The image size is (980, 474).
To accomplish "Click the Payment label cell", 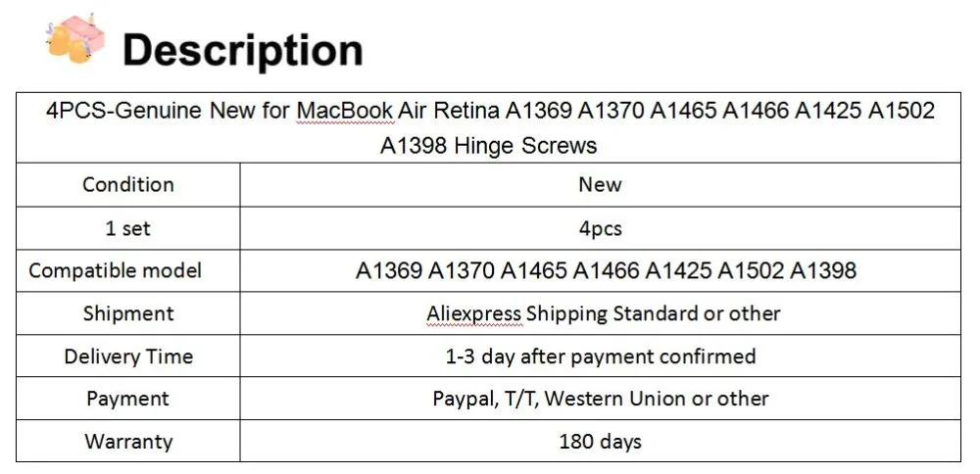I will [x=128, y=399].
